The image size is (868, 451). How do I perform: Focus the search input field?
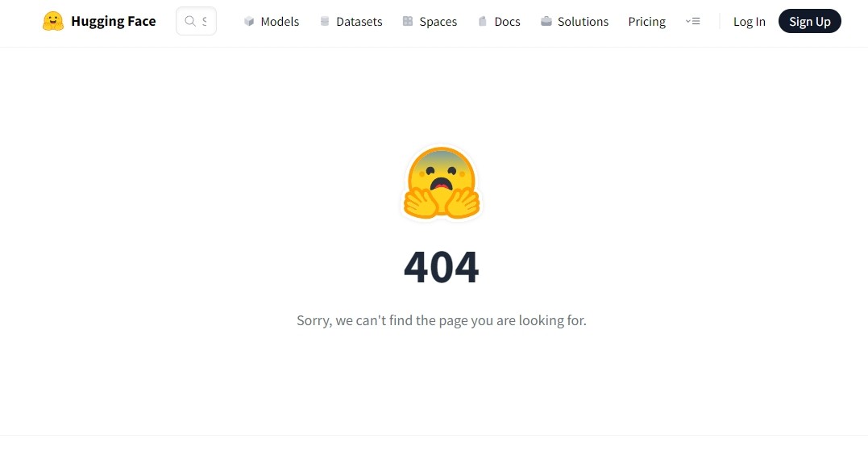pos(196,21)
